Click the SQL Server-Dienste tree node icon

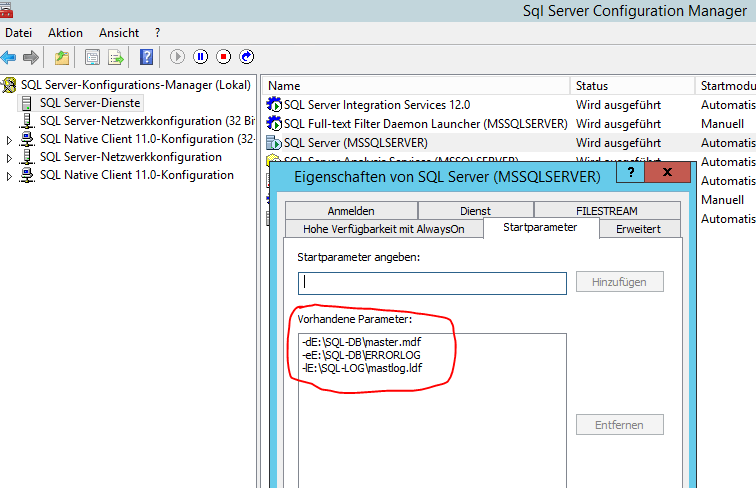(x=27, y=103)
